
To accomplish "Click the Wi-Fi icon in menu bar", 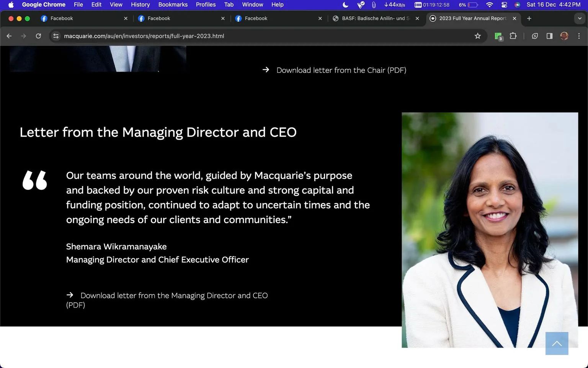I will click(x=489, y=5).
